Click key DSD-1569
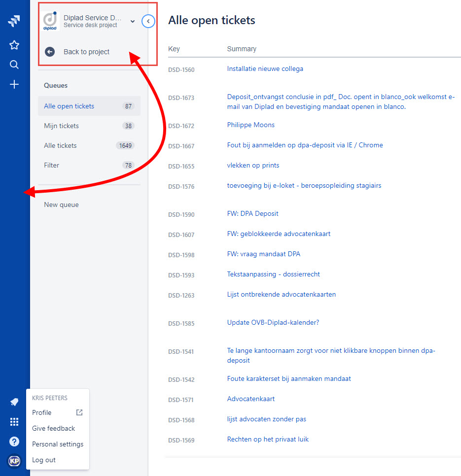461x476 pixels. pos(181,440)
